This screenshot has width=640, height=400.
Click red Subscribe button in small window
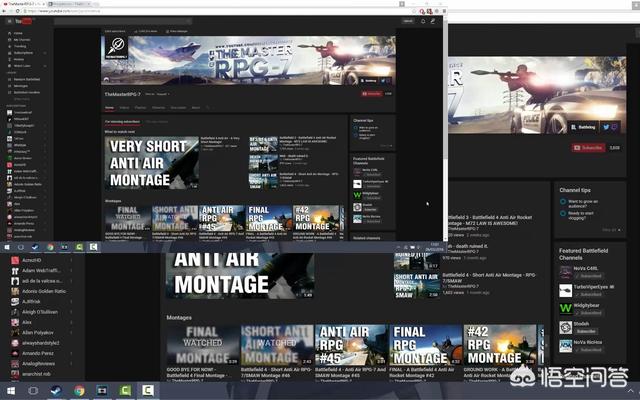[x=371, y=93]
